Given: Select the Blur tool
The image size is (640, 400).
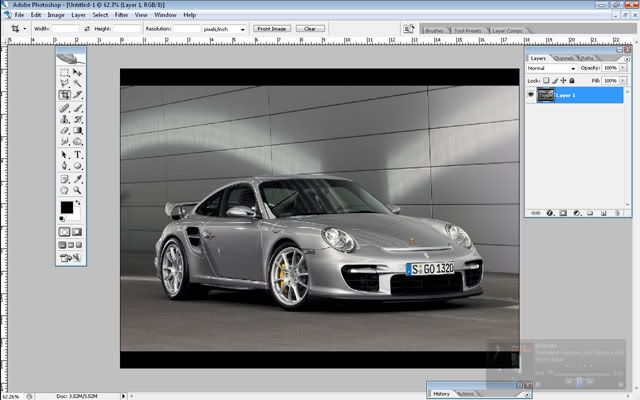Looking at the screenshot, I should (x=64, y=141).
